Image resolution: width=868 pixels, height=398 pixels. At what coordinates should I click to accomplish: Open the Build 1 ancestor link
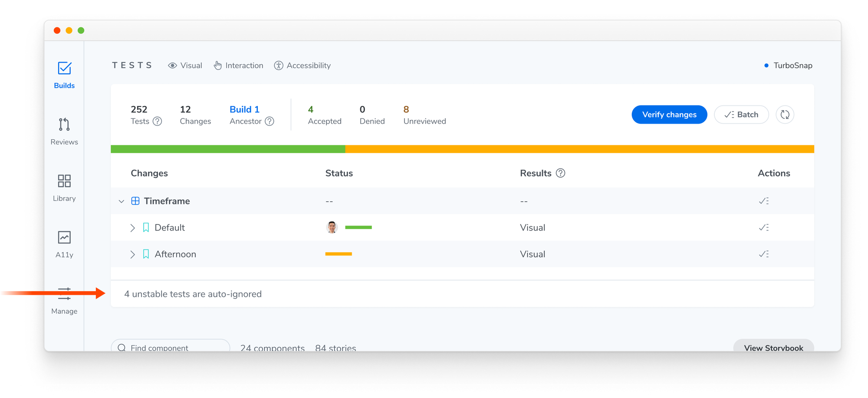[244, 109]
